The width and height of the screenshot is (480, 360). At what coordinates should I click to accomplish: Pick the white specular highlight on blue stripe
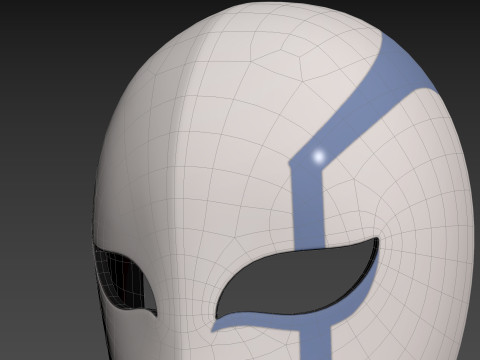click(319, 156)
